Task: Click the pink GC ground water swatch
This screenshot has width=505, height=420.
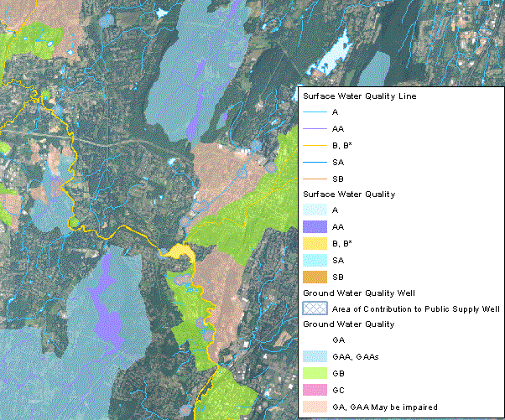Action: (315, 390)
